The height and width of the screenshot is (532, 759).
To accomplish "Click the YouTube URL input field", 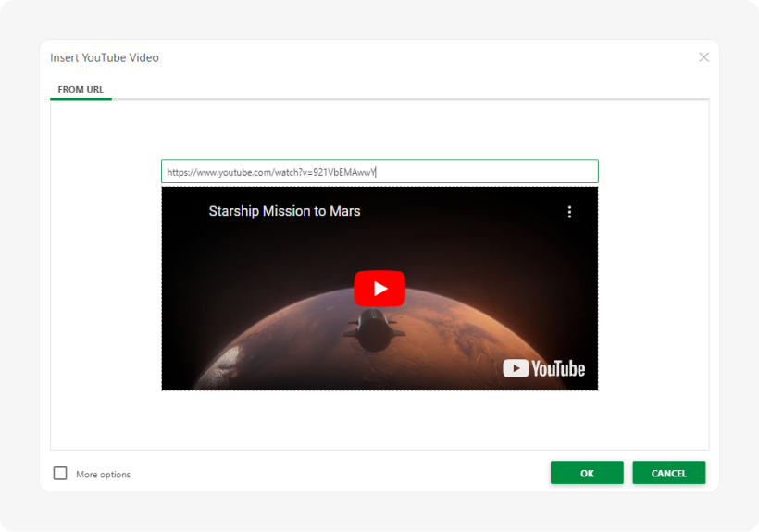I will (379, 172).
